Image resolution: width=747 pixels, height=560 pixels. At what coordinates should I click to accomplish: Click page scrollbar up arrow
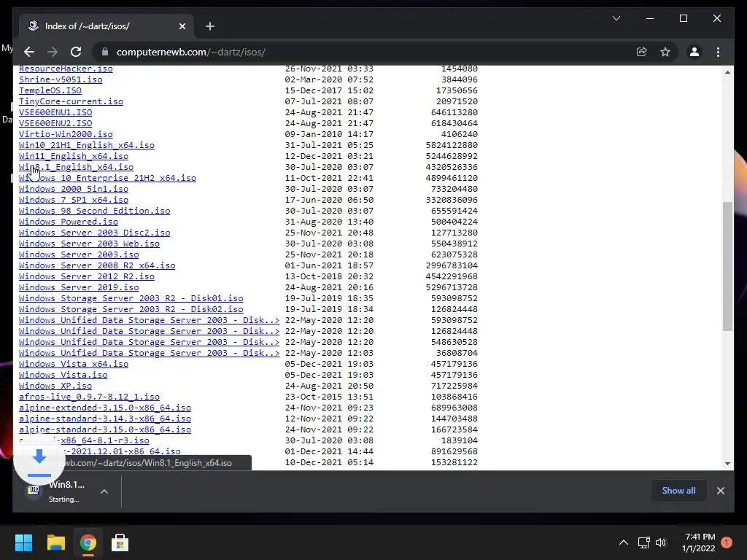click(x=727, y=72)
